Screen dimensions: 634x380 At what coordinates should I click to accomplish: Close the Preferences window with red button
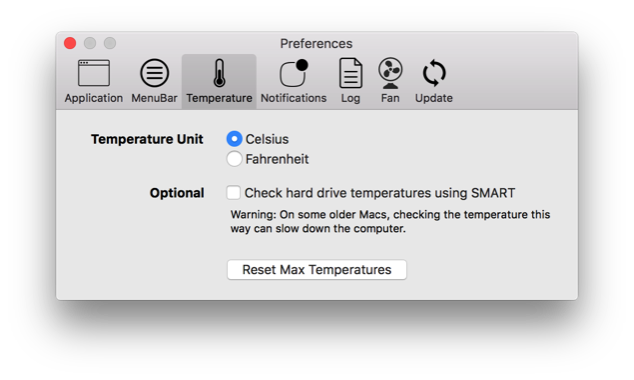[x=70, y=43]
